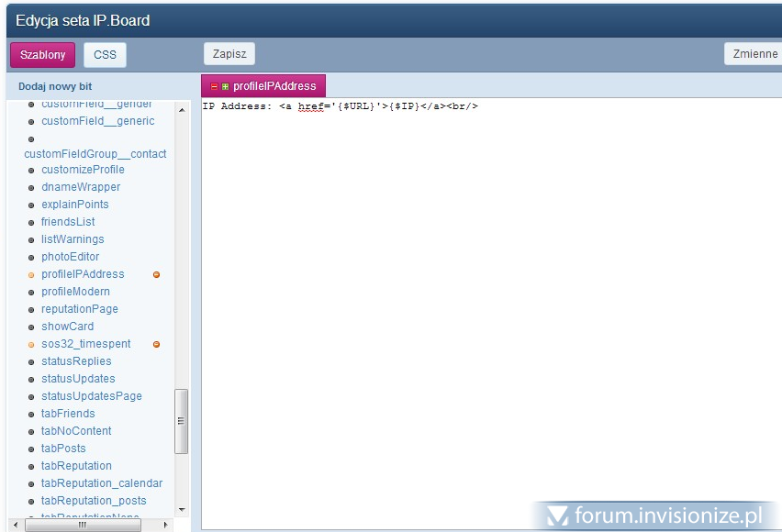Switch to the CSS tab

(x=105, y=54)
